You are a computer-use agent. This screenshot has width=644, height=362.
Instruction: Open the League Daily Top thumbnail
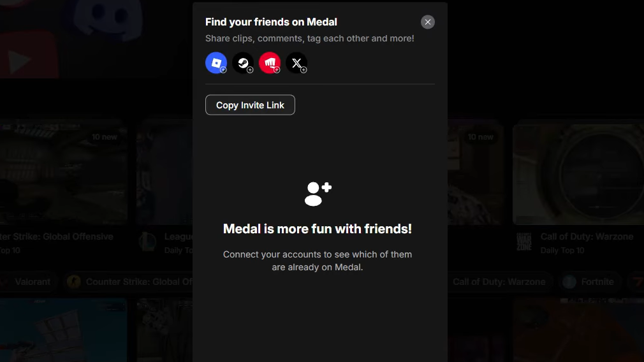coord(165,172)
